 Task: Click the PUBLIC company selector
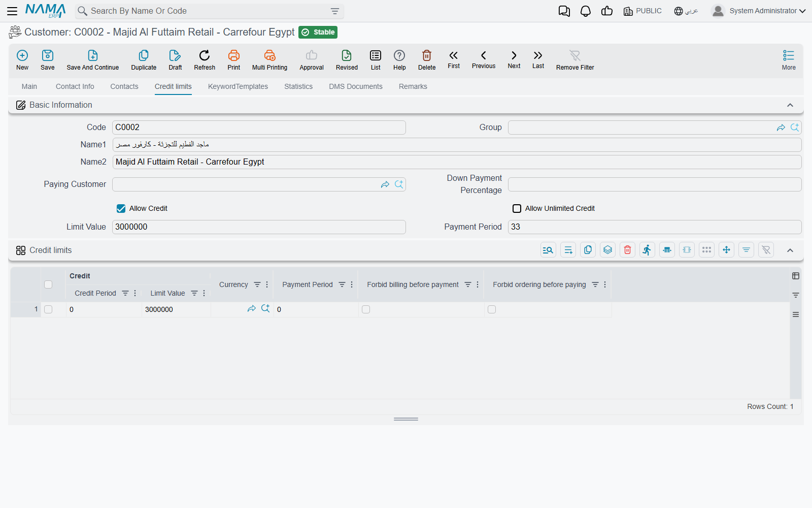[642, 11]
